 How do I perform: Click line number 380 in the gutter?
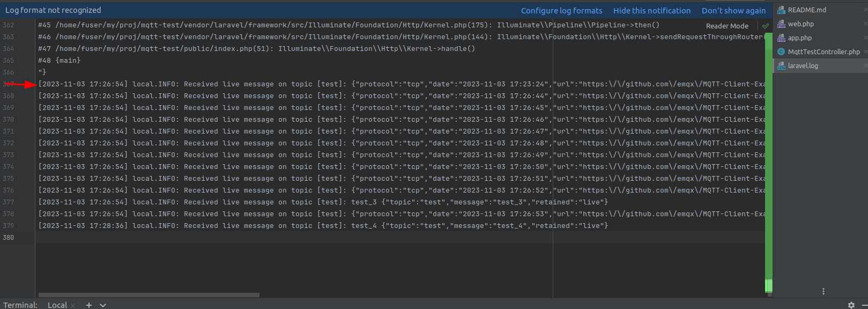(x=9, y=238)
